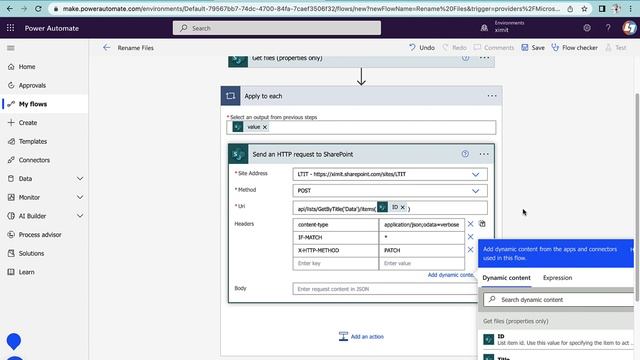
Task: Click the browser address bar URL
Action: click(x=311, y=9)
